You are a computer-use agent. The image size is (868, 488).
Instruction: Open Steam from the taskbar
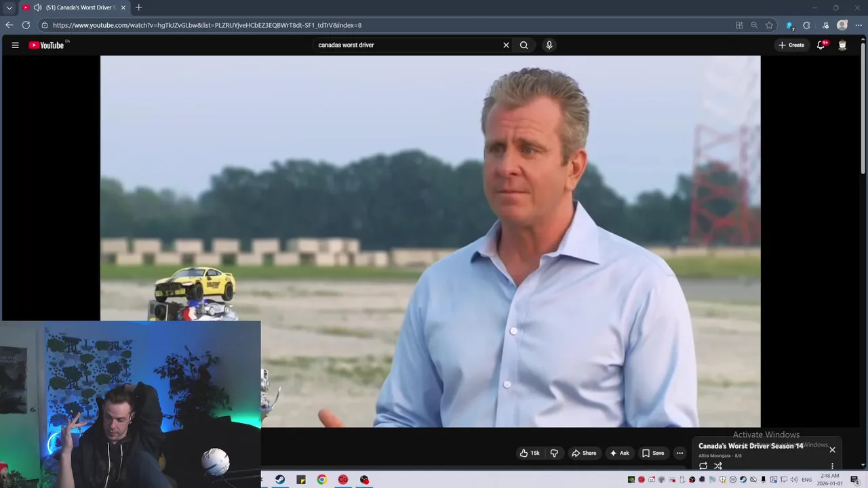click(x=280, y=480)
